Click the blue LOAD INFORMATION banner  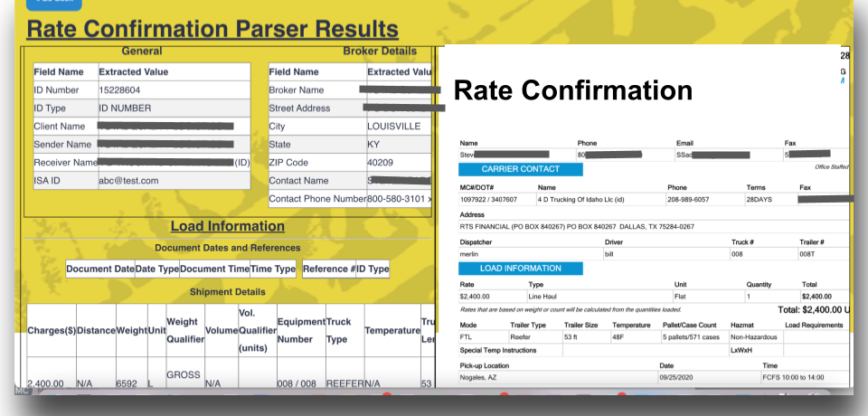coord(520,269)
